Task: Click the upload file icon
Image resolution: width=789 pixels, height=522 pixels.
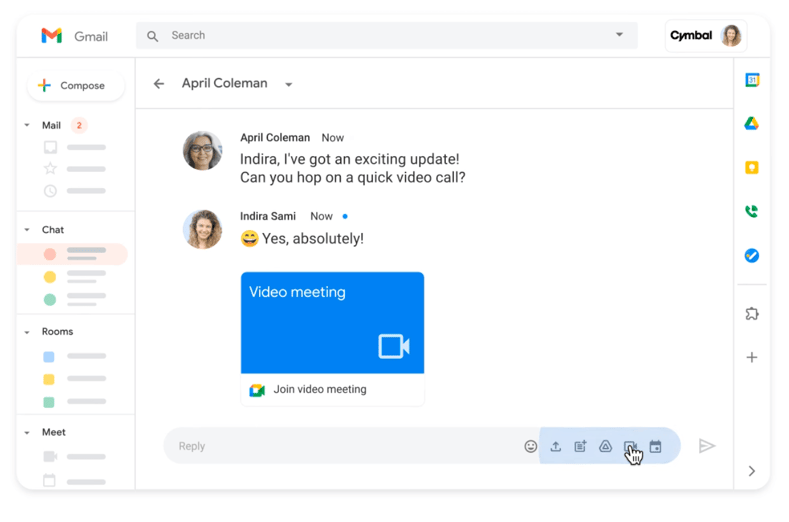Action: 556,446
